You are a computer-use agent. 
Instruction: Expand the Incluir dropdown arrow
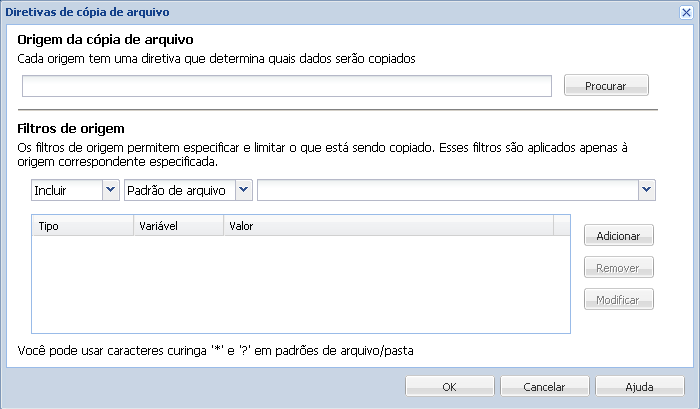coord(110,190)
